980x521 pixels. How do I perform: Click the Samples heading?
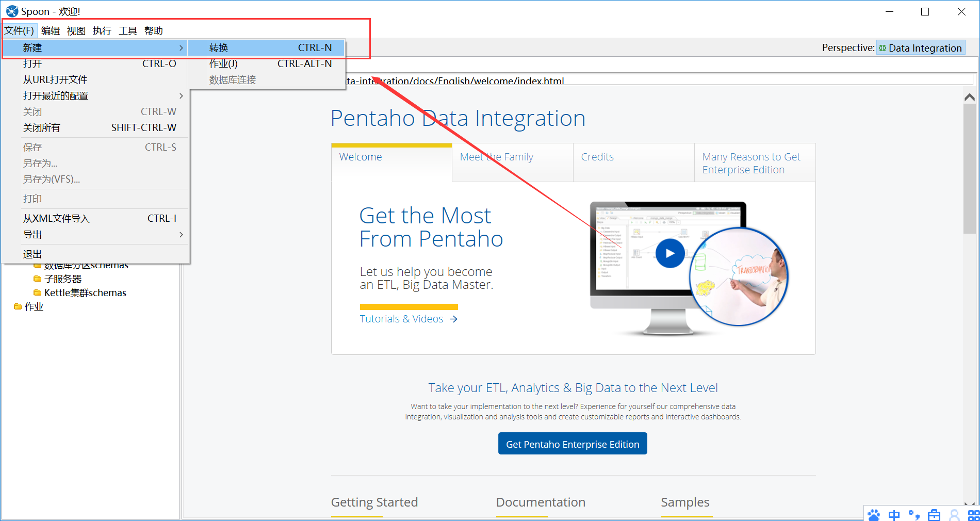tap(685, 502)
